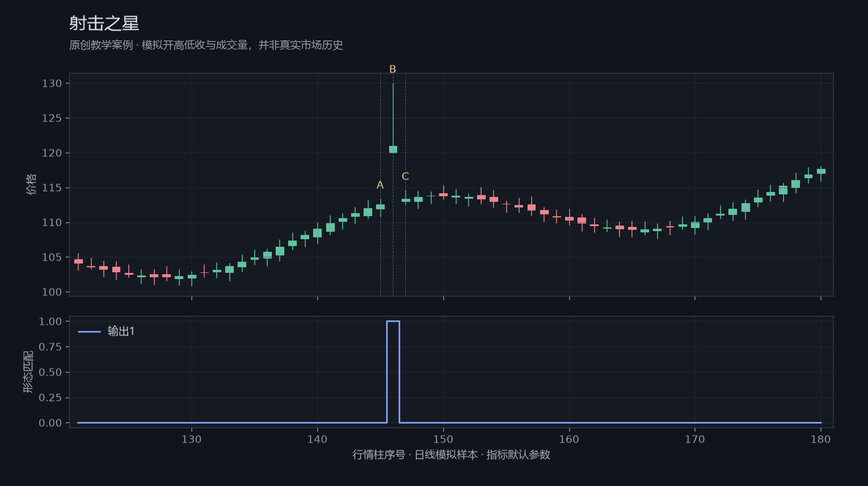The image size is (868, 486).
Task: Click indicator axis tick 0.25
Action: coord(51,398)
